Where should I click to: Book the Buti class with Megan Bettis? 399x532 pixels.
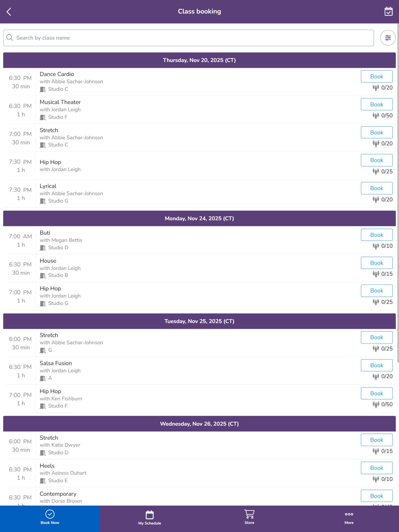(377, 235)
